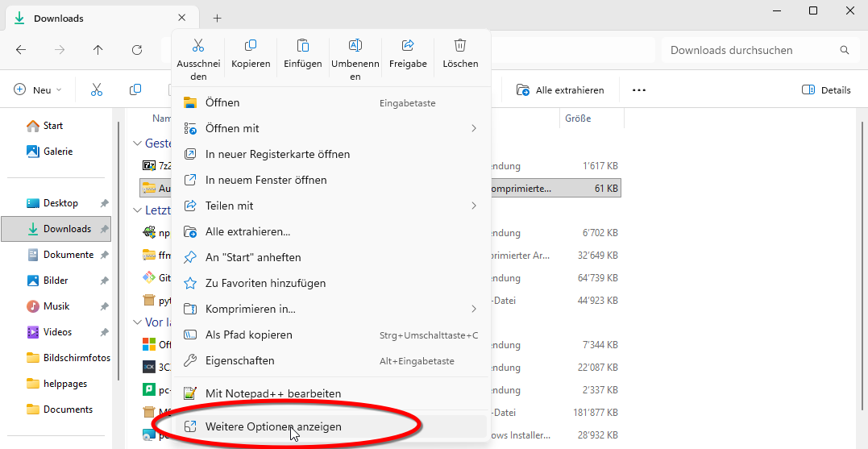Click the toolbar copy icon

coord(135,89)
